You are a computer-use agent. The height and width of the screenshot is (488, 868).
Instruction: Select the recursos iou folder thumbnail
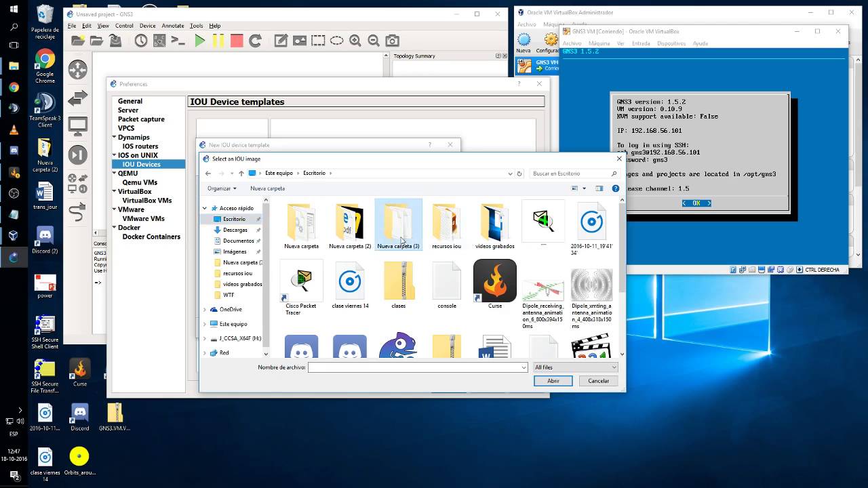point(446,226)
